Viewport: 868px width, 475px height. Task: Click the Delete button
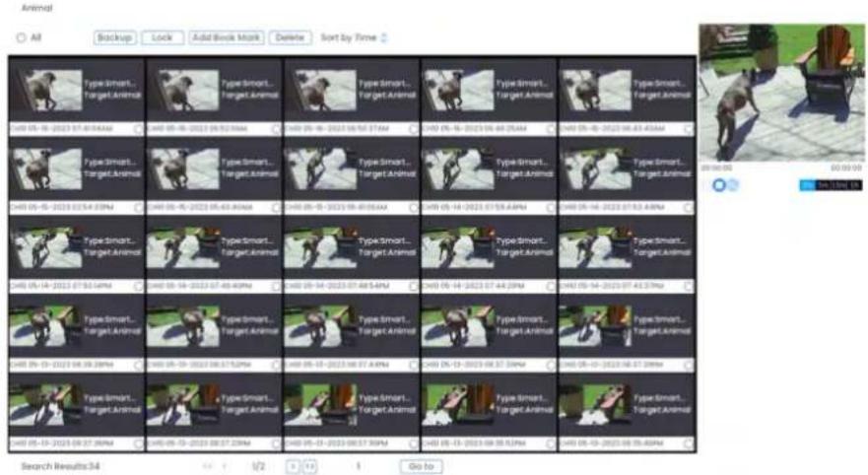[x=290, y=37]
